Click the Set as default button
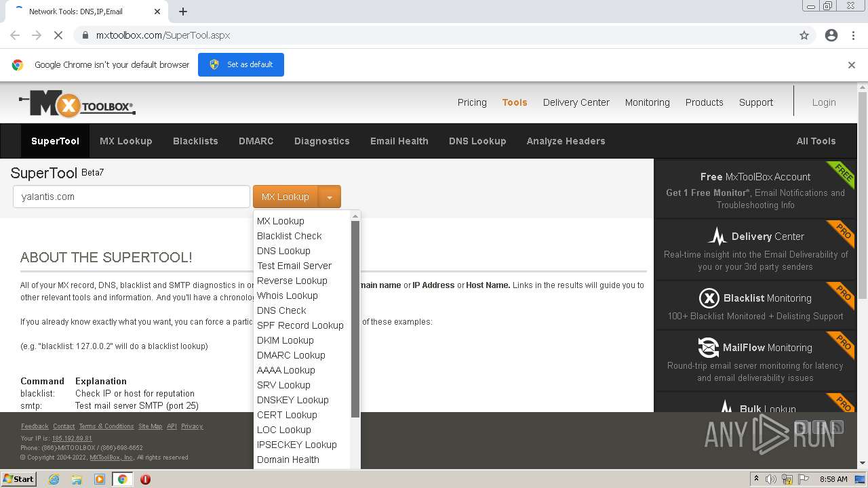The height and width of the screenshot is (488, 868). click(x=241, y=64)
